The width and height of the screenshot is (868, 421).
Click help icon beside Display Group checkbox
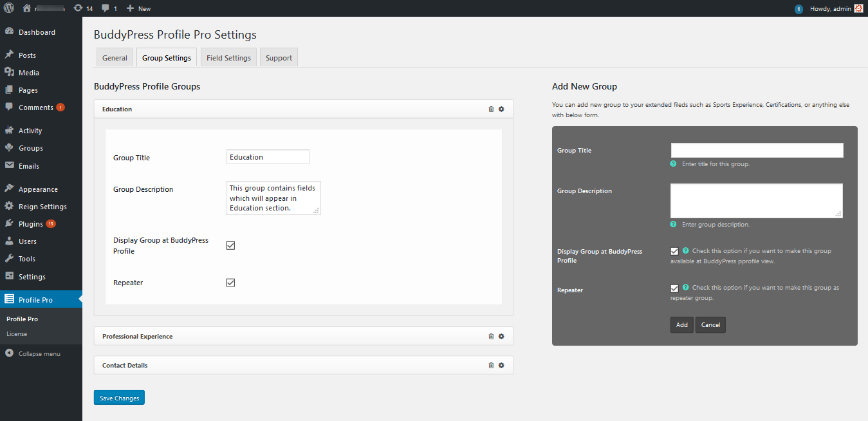(686, 250)
